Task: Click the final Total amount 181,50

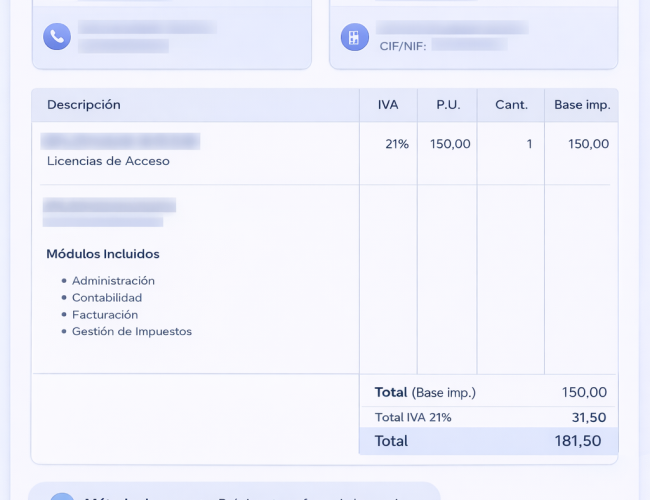Action: click(x=578, y=441)
